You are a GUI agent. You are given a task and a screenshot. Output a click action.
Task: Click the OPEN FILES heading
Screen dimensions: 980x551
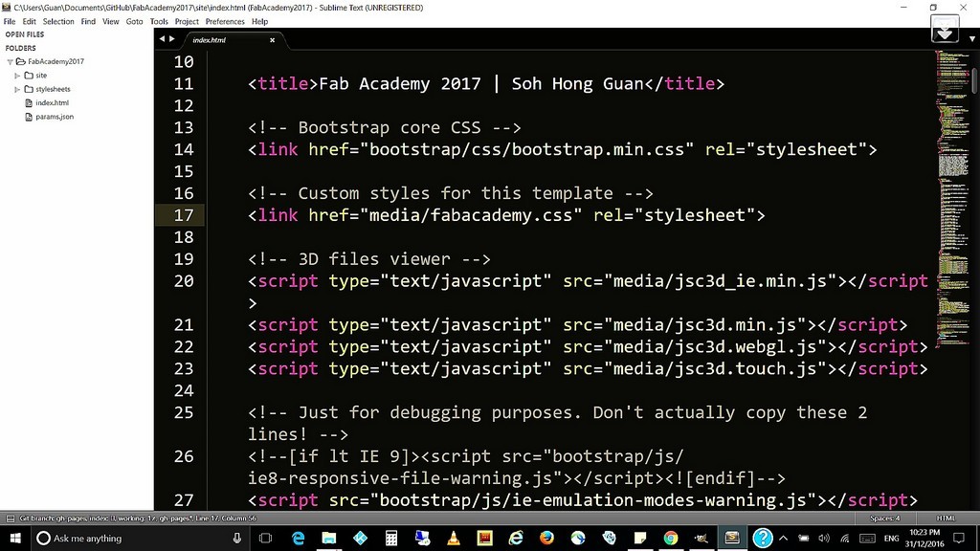pos(24,34)
